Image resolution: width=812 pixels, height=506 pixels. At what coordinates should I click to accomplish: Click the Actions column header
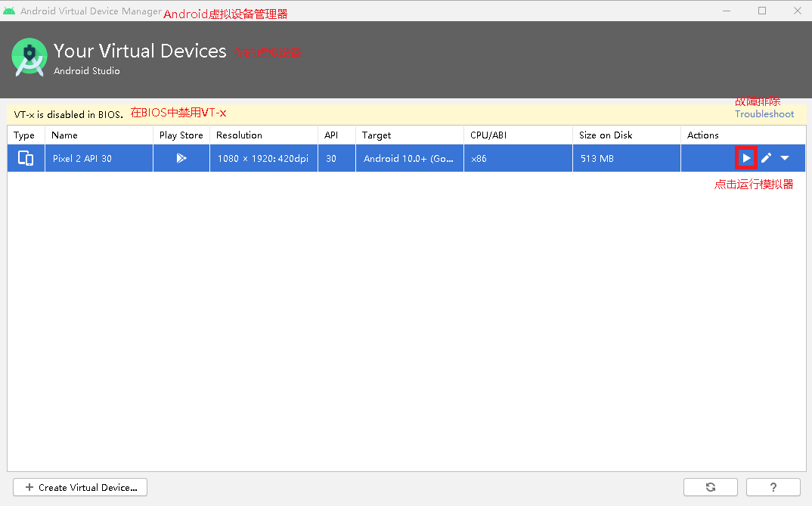tap(743, 135)
